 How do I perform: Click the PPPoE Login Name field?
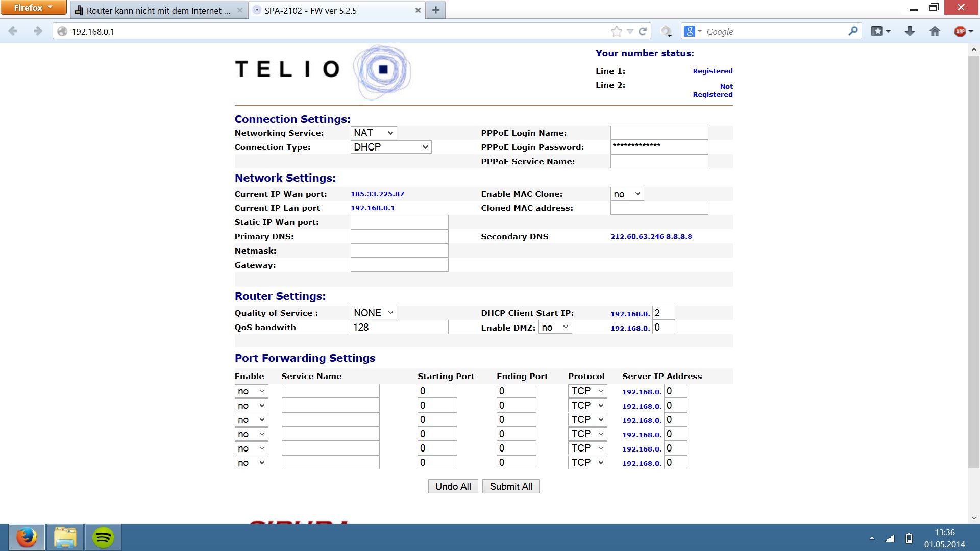(x=659, y=133)
